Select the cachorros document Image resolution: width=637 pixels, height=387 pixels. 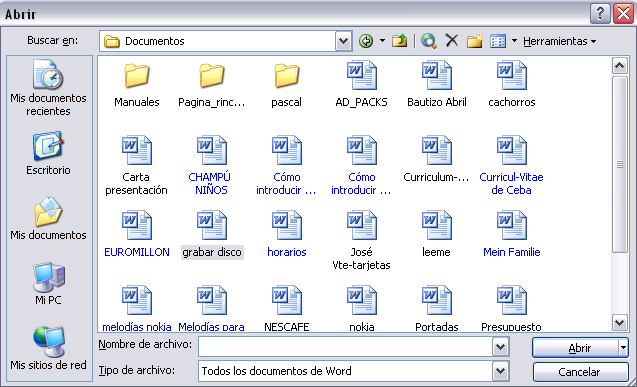512,85
